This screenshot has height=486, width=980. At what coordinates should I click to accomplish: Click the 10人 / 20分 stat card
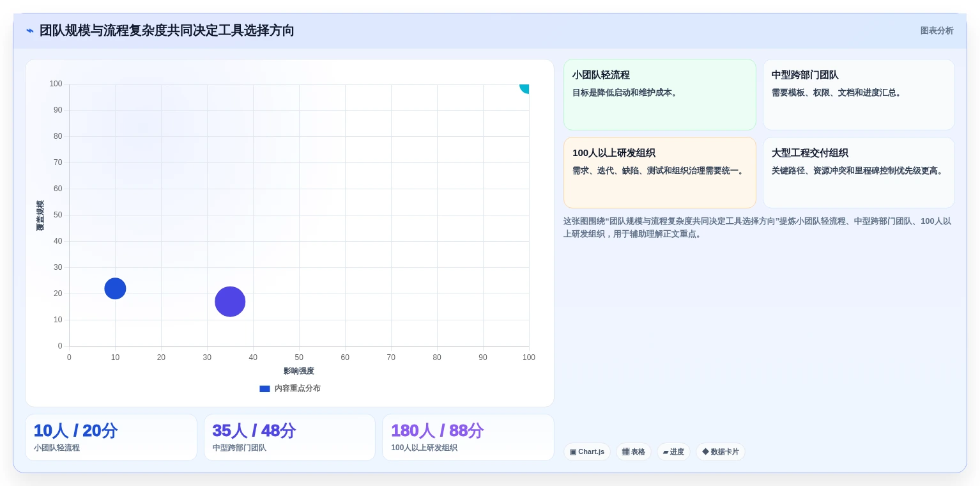(x=111, y=437)
